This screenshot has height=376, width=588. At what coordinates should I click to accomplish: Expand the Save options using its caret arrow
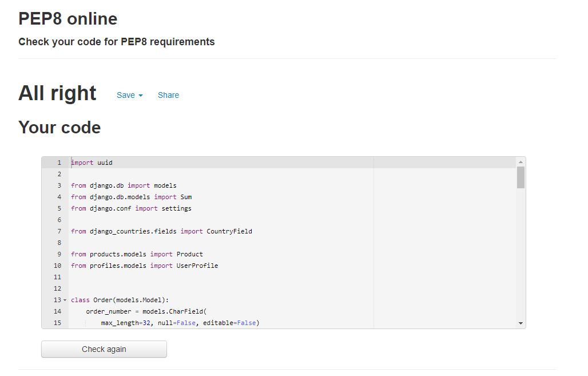139,95
